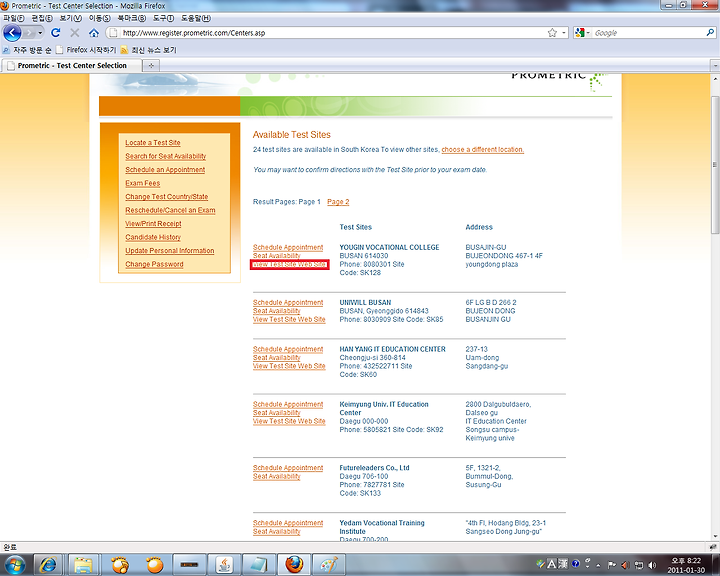This screenshot has height=576, width=720.
Task: Open Reschedule/Cancel an Exam link
Action: 170,210
